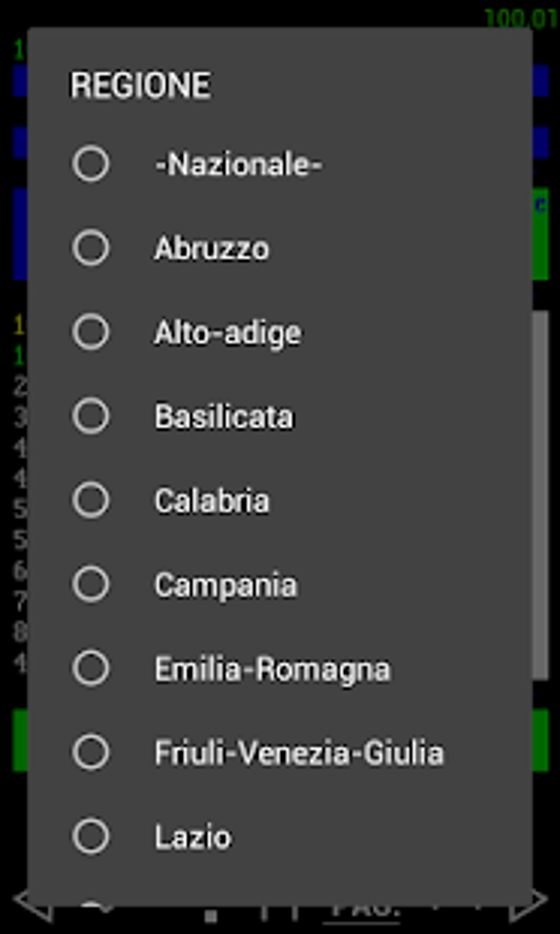Tap the -Nazionale- text label

238,164
